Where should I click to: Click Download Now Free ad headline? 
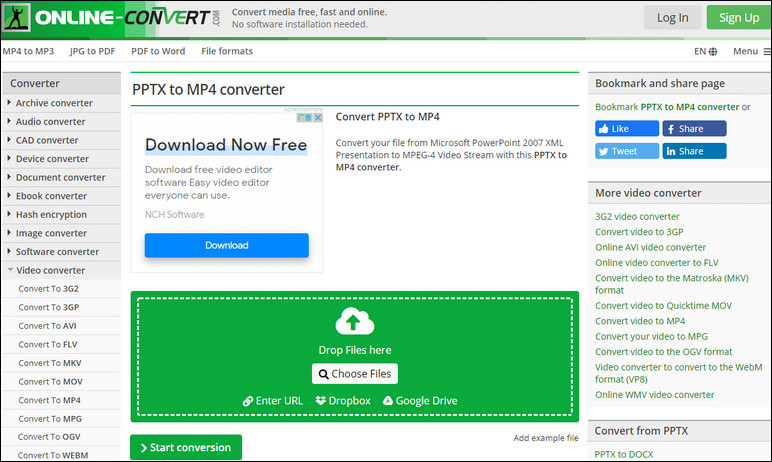coord(226,145)
